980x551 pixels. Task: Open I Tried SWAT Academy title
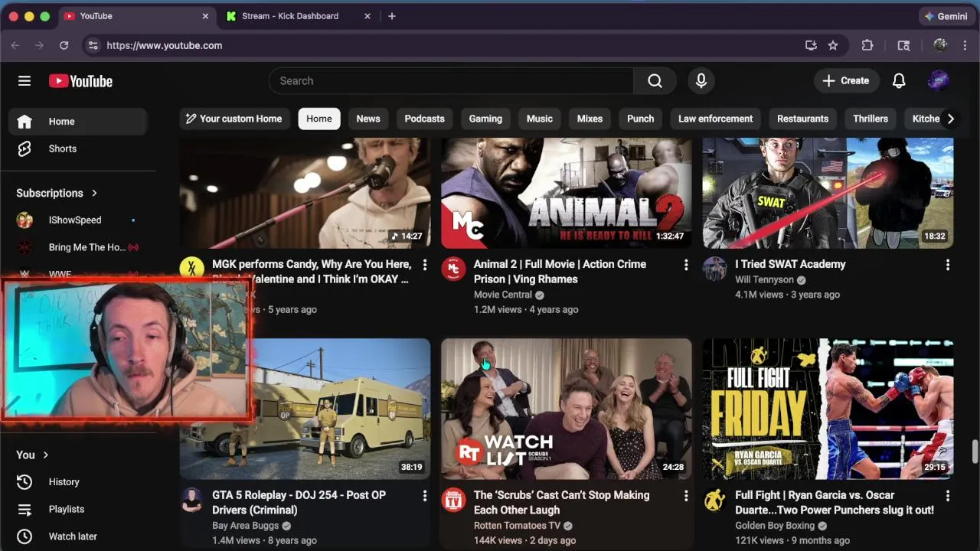790,264
